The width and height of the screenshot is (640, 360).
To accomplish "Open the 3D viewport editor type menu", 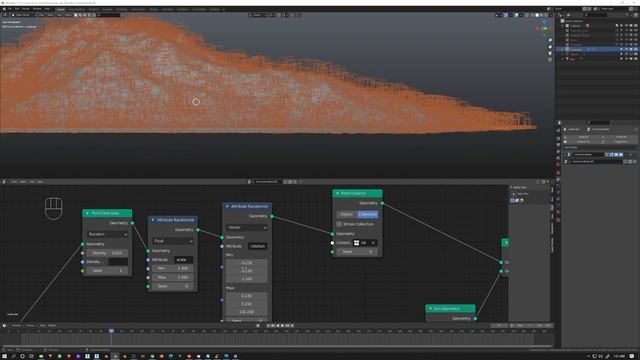I will pos(6,15).
